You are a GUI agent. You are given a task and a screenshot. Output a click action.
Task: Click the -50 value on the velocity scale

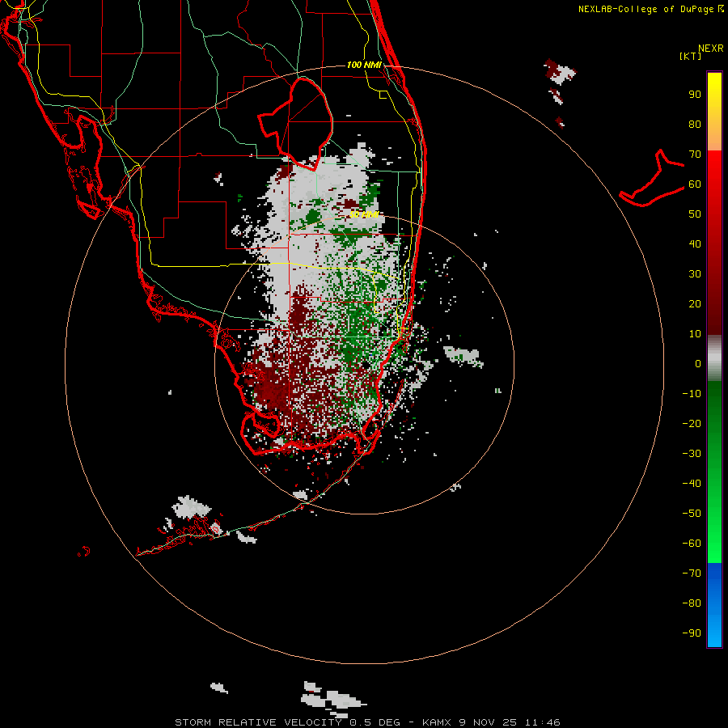click(692, 513)
